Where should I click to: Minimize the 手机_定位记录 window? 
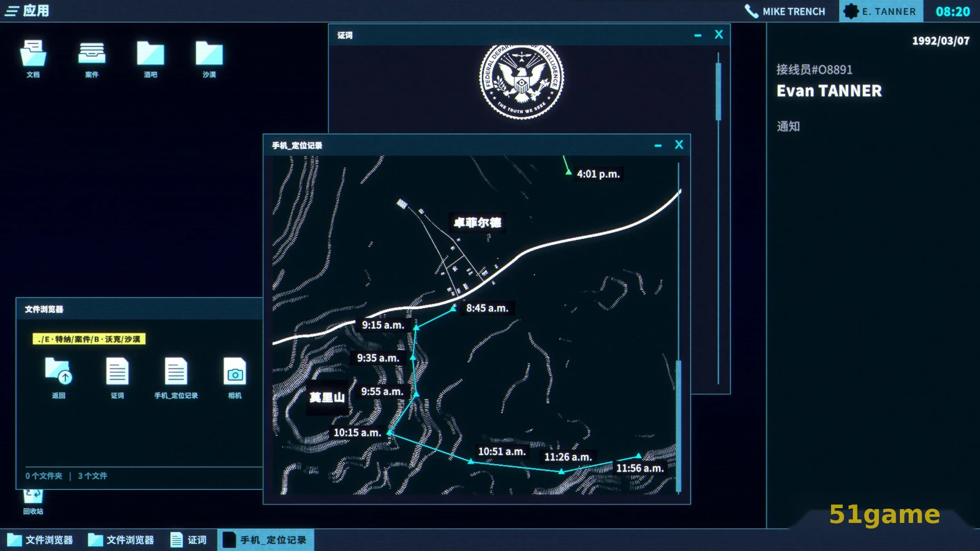658,145
